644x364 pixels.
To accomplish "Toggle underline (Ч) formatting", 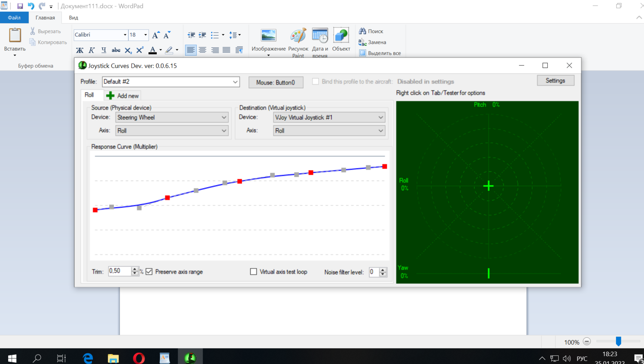I will tap(103, 50).
